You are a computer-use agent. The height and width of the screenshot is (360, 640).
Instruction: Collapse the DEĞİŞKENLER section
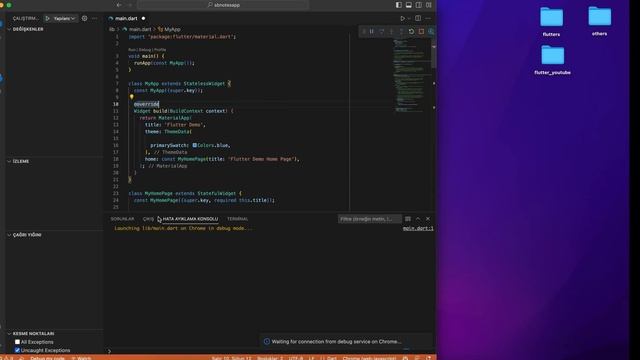pos(27,29)
